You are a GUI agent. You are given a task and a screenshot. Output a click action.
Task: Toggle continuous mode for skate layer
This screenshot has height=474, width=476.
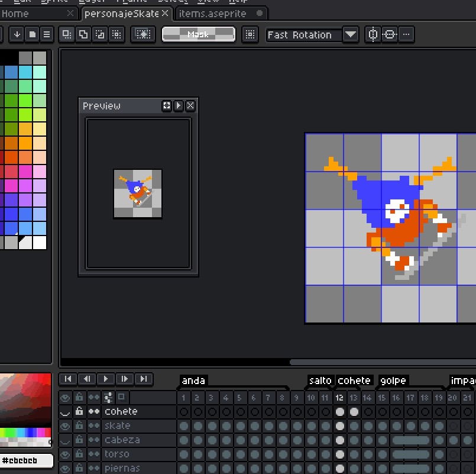94,425
